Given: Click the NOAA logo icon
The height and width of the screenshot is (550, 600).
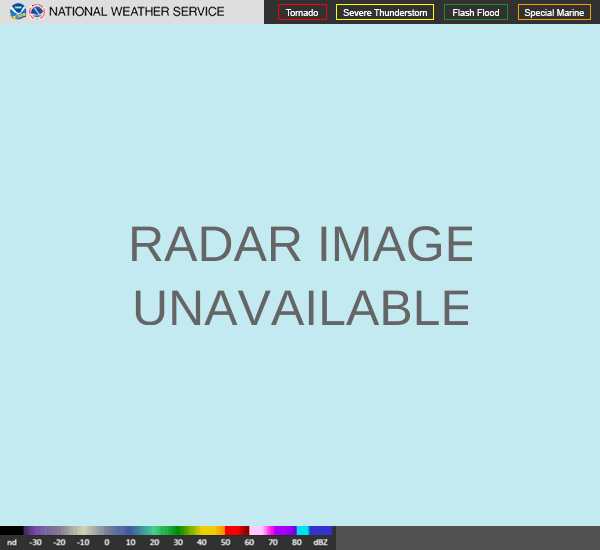Looking at the screenshot, I should (x=18, y=11).
